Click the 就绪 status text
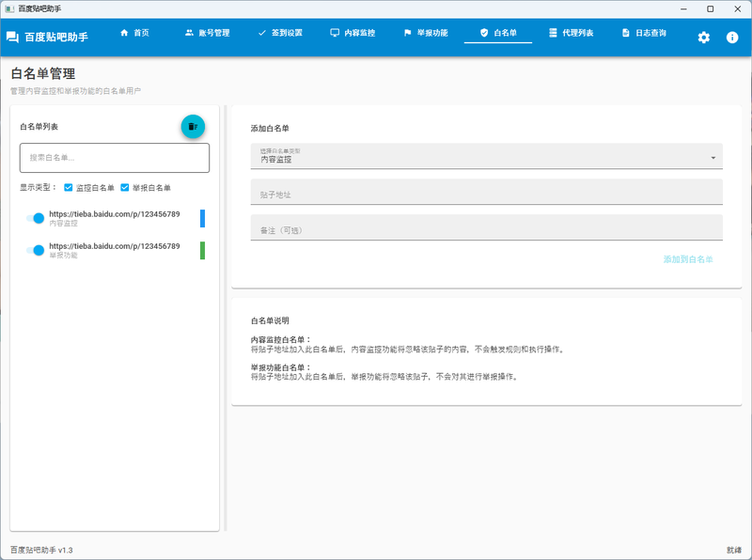This screenshot has width=752, height=560. [x=734, y=550]
